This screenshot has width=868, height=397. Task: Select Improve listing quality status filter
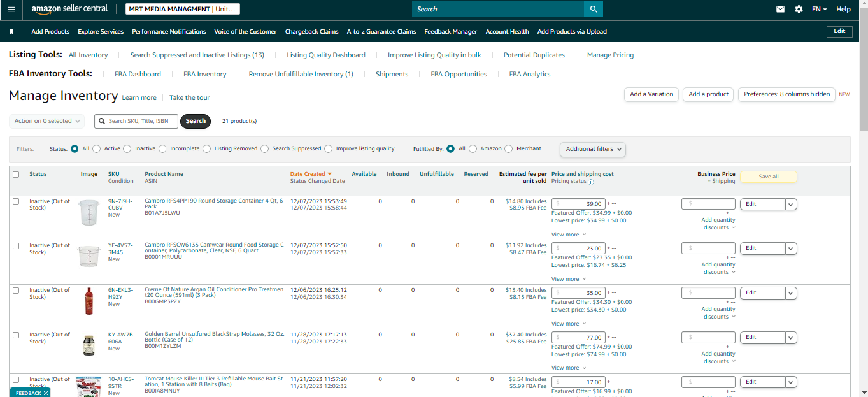tap(329, 148)
